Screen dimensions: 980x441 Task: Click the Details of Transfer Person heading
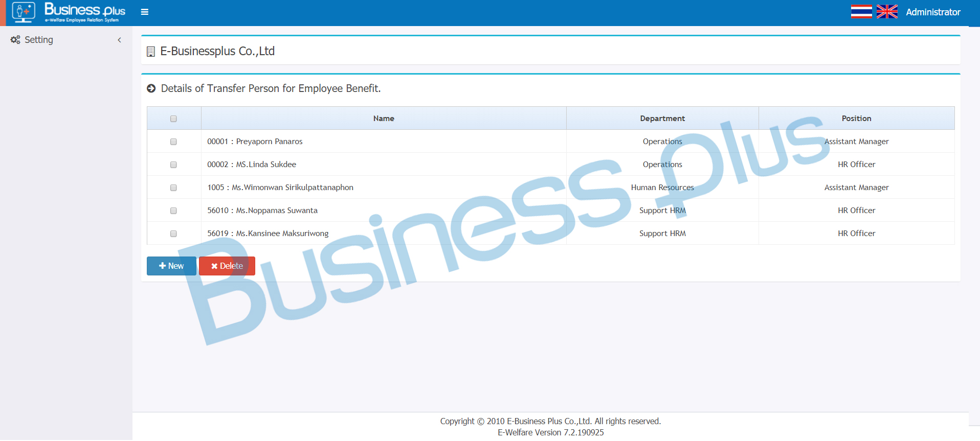point(271,88)
